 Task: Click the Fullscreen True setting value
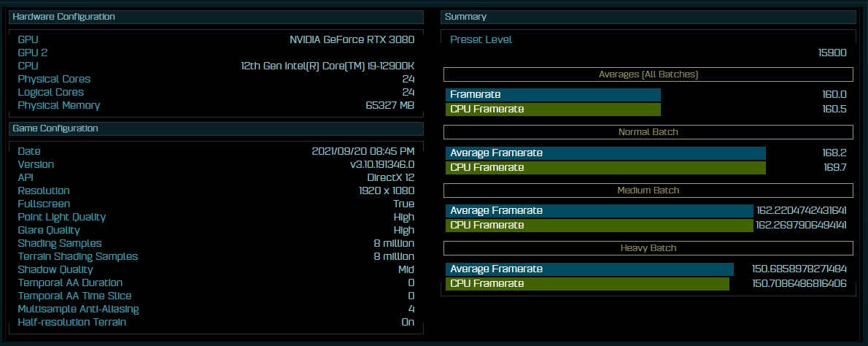[x=403, y=204]
